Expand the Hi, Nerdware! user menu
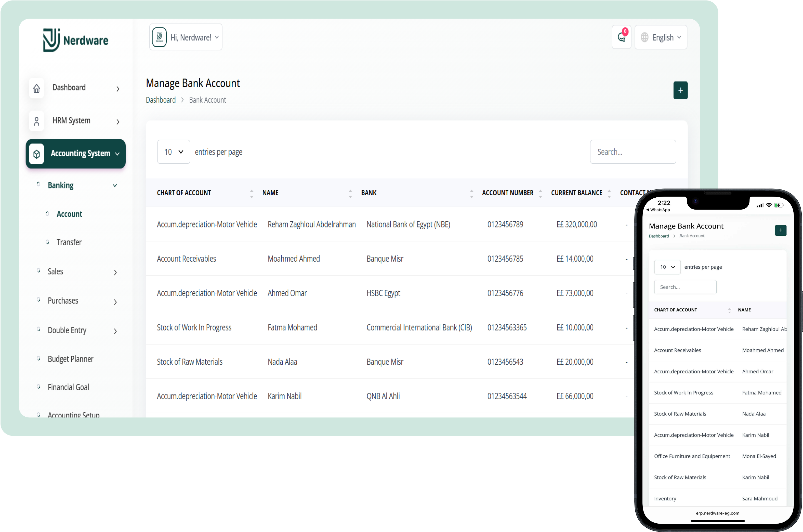Screen dimensions: 803x532 [x=186, y=37]
